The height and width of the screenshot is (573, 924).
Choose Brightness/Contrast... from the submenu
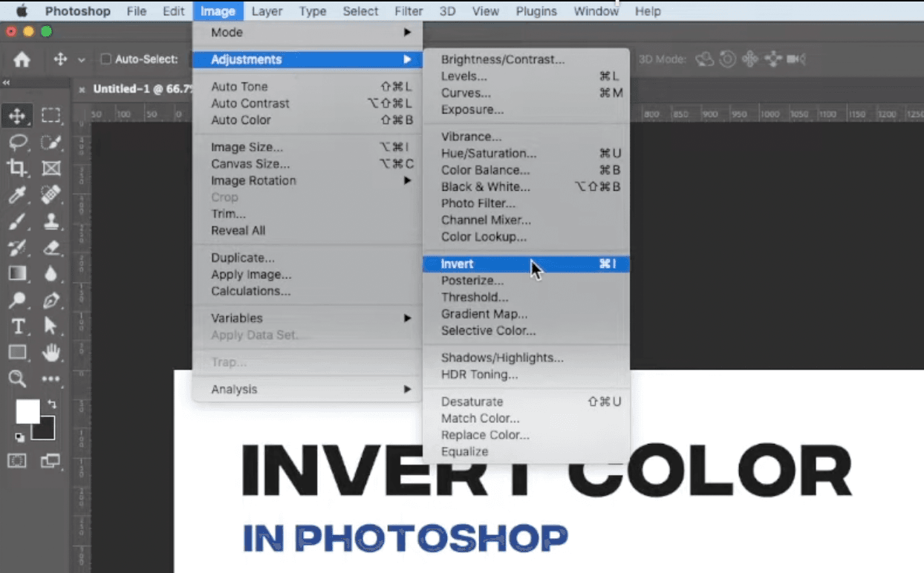coord(526,59)
